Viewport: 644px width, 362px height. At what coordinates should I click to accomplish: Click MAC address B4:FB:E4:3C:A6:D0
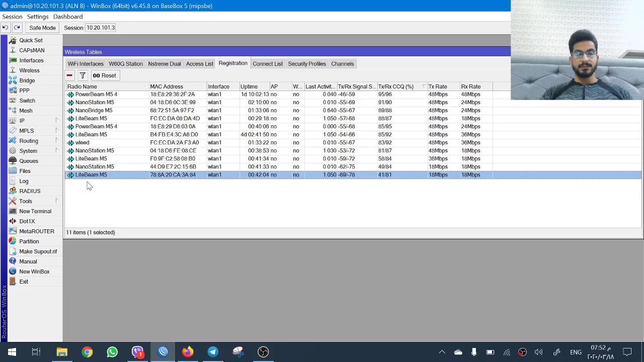click(174, 135)
